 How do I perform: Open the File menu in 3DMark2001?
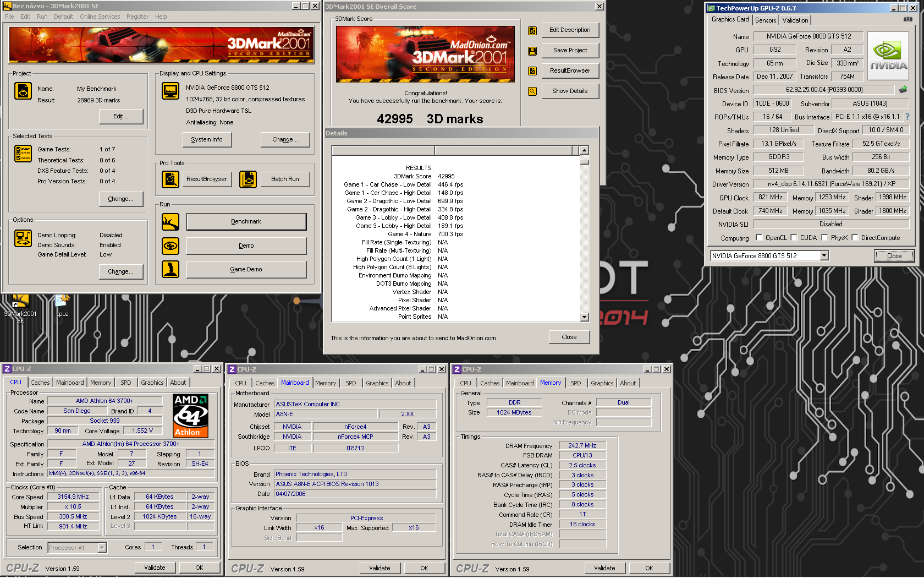pyautogui.click(x=9, y=17)
